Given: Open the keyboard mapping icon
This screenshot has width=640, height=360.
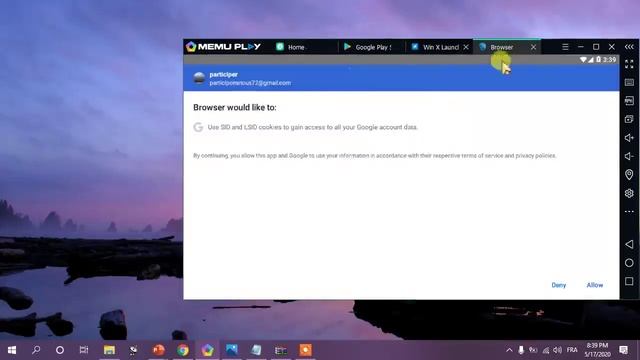Looking at the screenshot, I should [629, 82].
